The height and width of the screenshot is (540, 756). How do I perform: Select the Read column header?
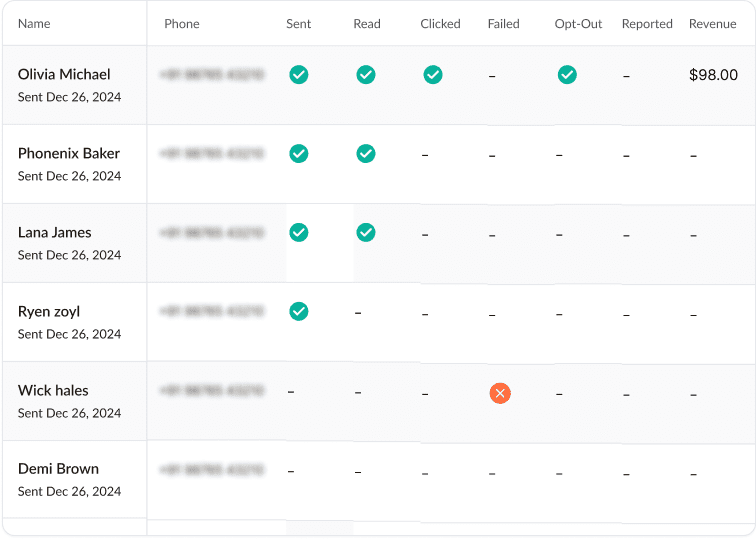(x=367, y=24)
